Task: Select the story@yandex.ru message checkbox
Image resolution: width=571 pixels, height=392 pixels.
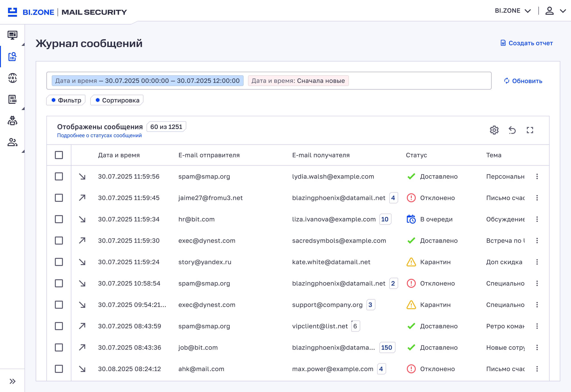Action: click(x=59, y=262)
